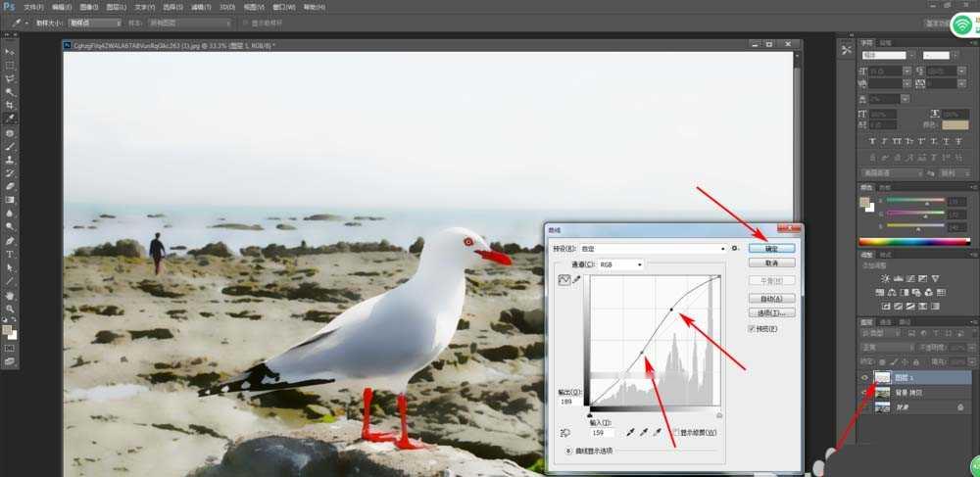Select the Type tool
This screenshot has width=980, height=477.
(x=10, y=254)
